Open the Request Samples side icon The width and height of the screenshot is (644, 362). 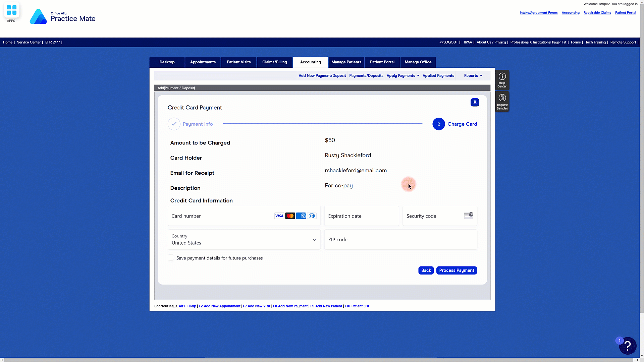coord(502,101)
